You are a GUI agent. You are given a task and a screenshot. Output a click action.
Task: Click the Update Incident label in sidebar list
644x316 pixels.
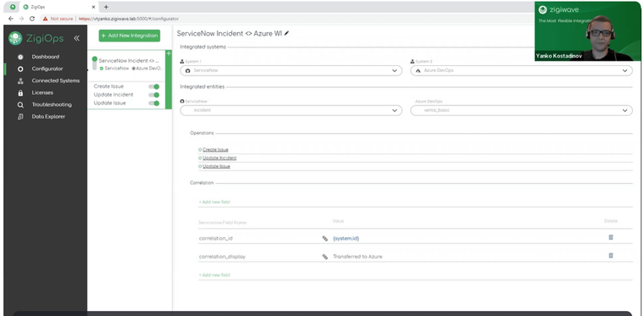[114, 95]
